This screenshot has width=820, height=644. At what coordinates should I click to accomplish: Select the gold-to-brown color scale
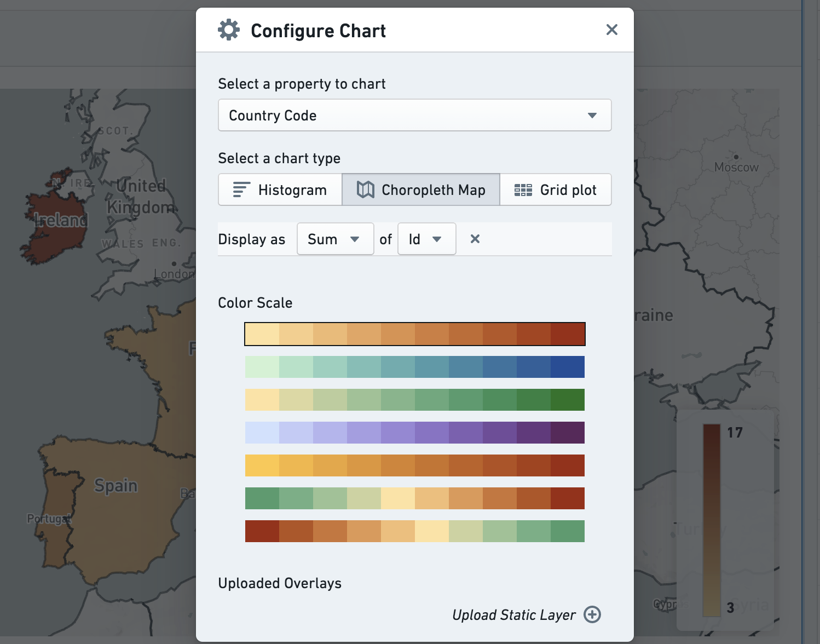[415, 465]
